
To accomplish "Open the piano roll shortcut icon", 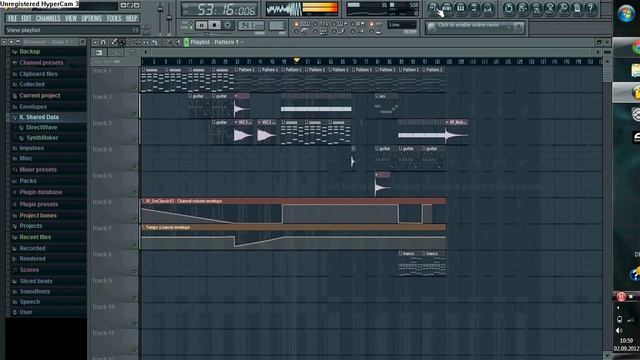I will tap(460, 8).
